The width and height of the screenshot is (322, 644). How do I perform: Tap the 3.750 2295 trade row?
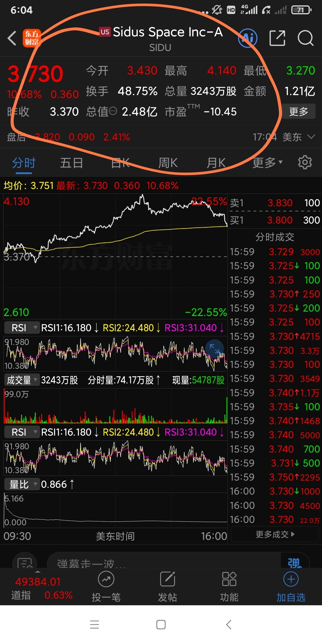point(275,477)
